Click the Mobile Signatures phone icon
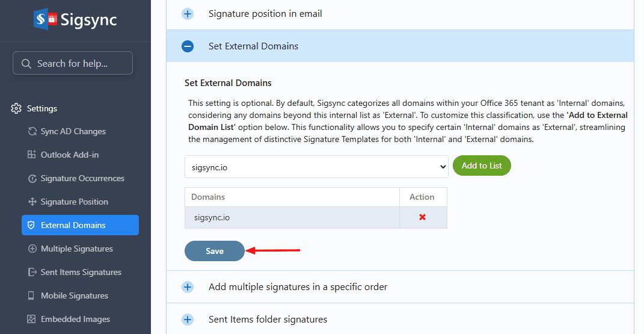The image size is (644, 334). (32, 296)
